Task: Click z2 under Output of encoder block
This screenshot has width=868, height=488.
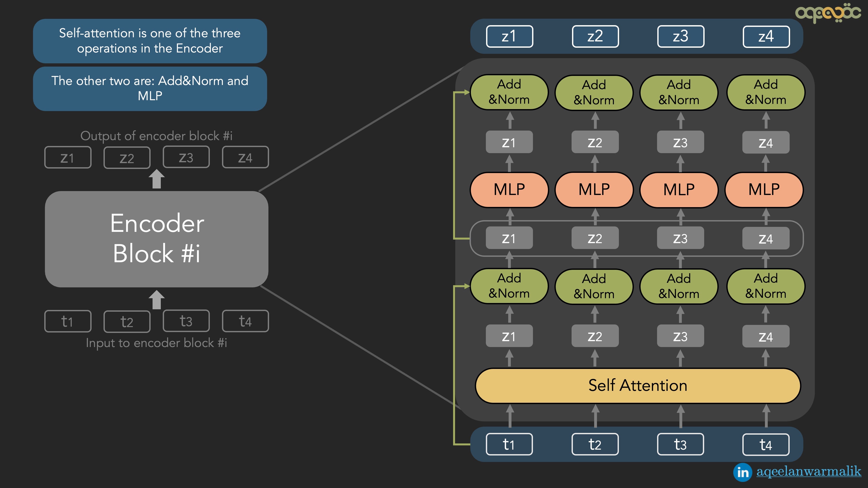Action: coord(127,158)
